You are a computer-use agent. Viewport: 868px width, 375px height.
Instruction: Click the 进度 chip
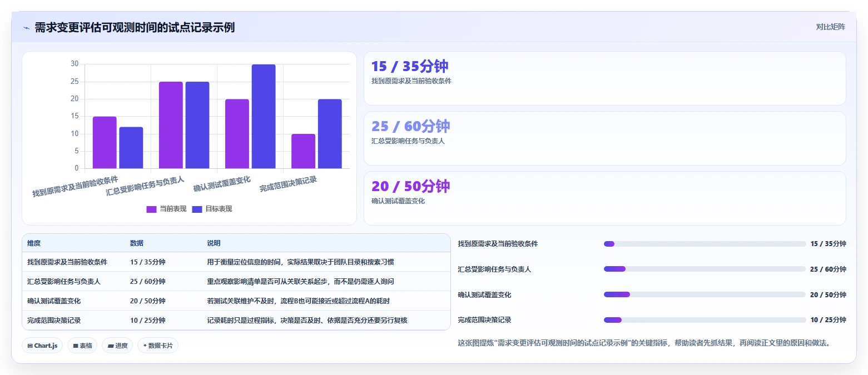click(117, 346)
